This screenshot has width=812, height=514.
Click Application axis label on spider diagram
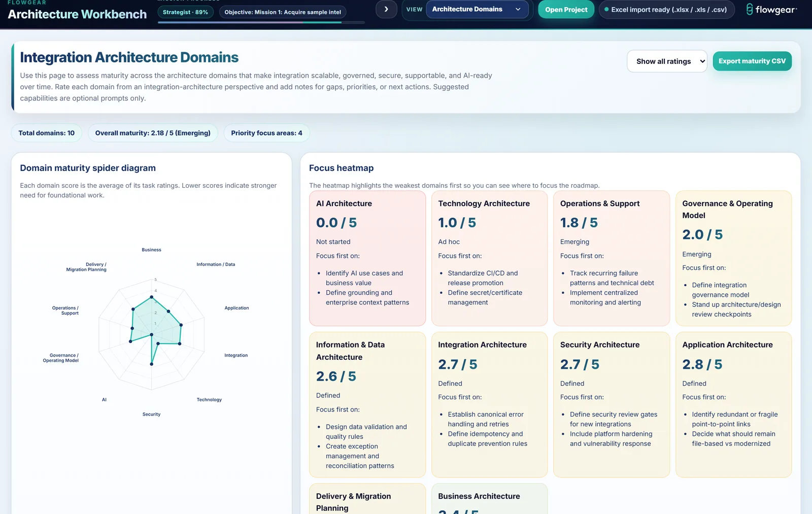(236, 308)
